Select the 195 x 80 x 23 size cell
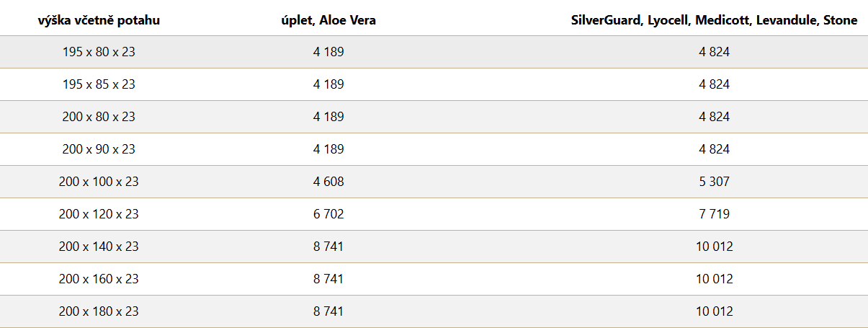 pos(99,52)
